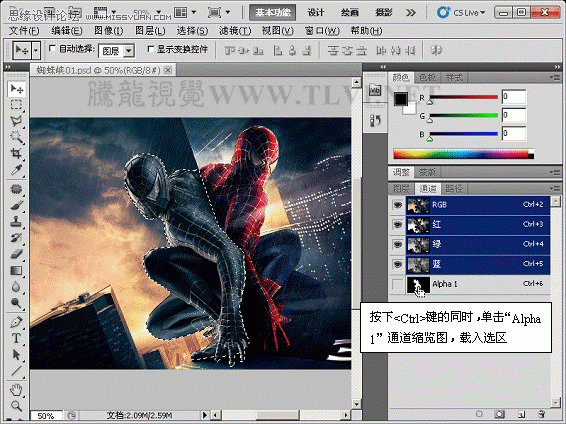This screenshot has width=566, height=424.
Task: Show the Alpha 1 channel visibility box
Action: 397,284
